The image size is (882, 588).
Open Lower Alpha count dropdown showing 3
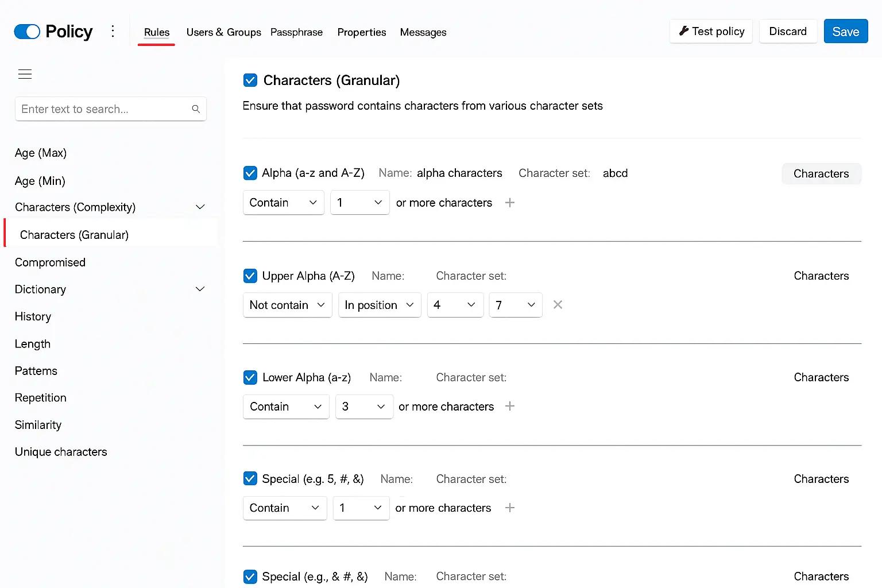(364, 407)
